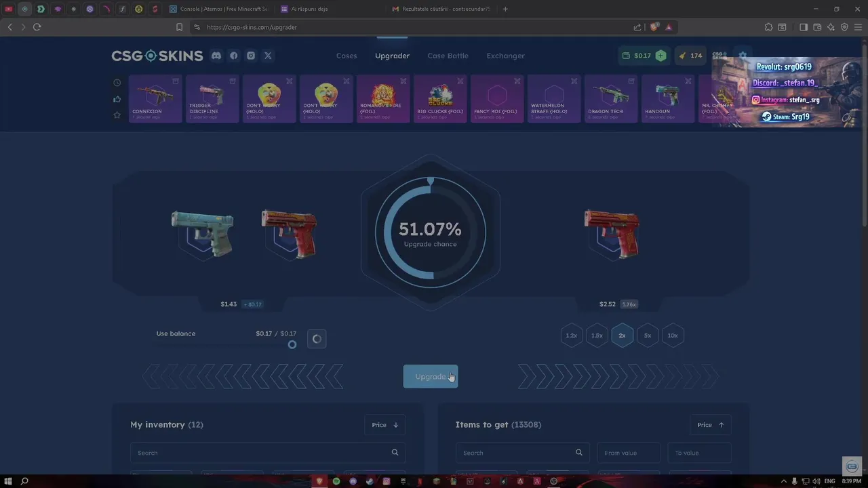Go back in browser history

[9, 27]
